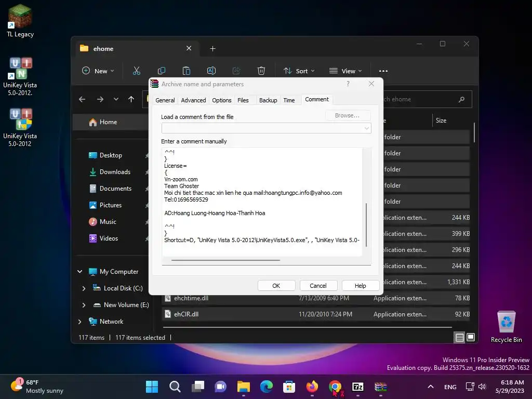
Task: Launch Microsoft Edge from taskbar
Action: 267,387
